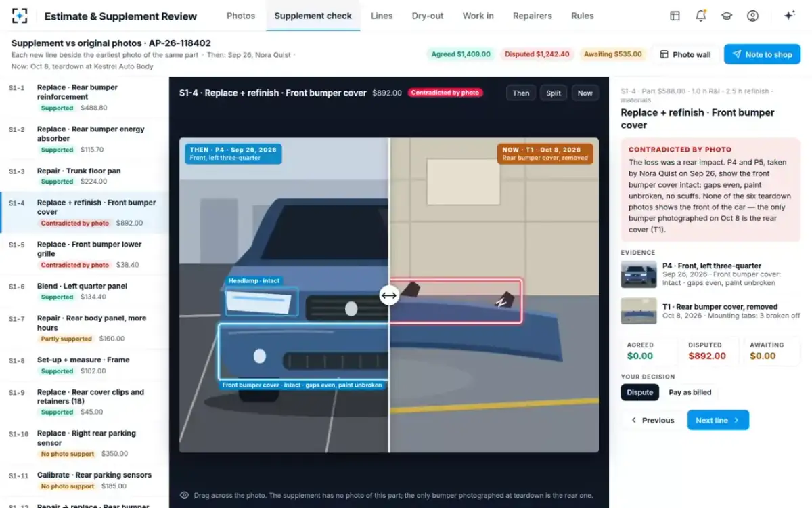Open the notifications bell
This screenshot has width=812, height=508.
click(x=701, y=16)
